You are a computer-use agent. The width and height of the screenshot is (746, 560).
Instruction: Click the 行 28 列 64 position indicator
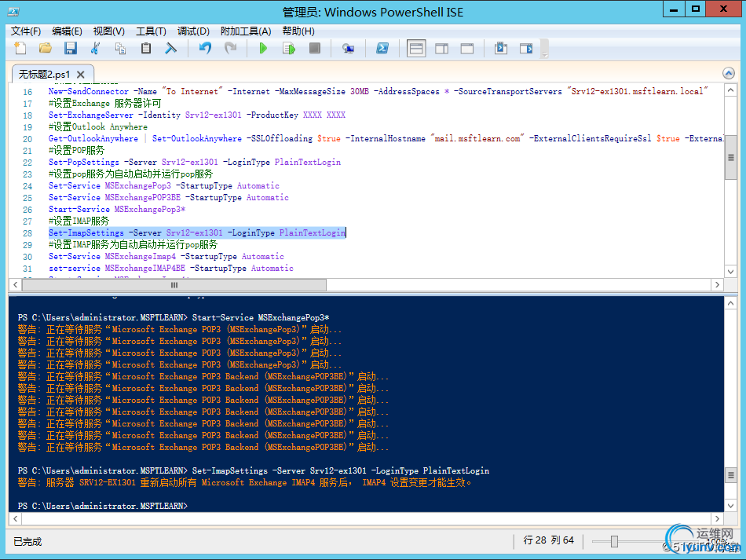tap(549, 540)
